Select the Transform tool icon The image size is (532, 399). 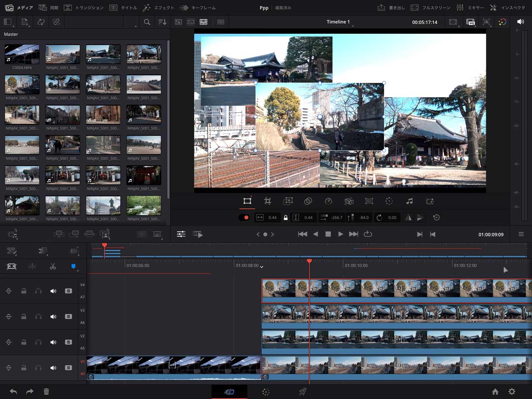pyautogui.click(x=247, y=201)
